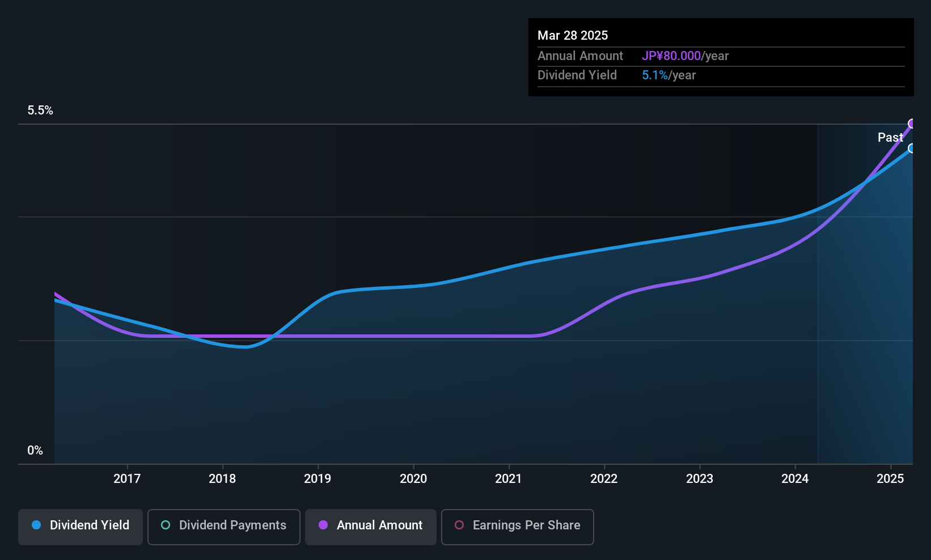This screenshot has height=560, width=931.
Task: Click the Earnings Per Share legend button
Action: (517, 526)
